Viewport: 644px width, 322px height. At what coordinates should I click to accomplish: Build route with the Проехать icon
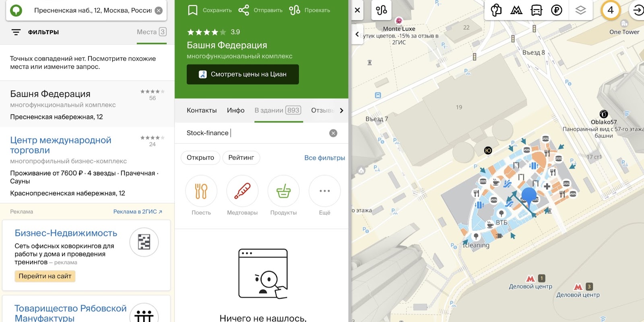pyautogui.click(x=294, y=10)
